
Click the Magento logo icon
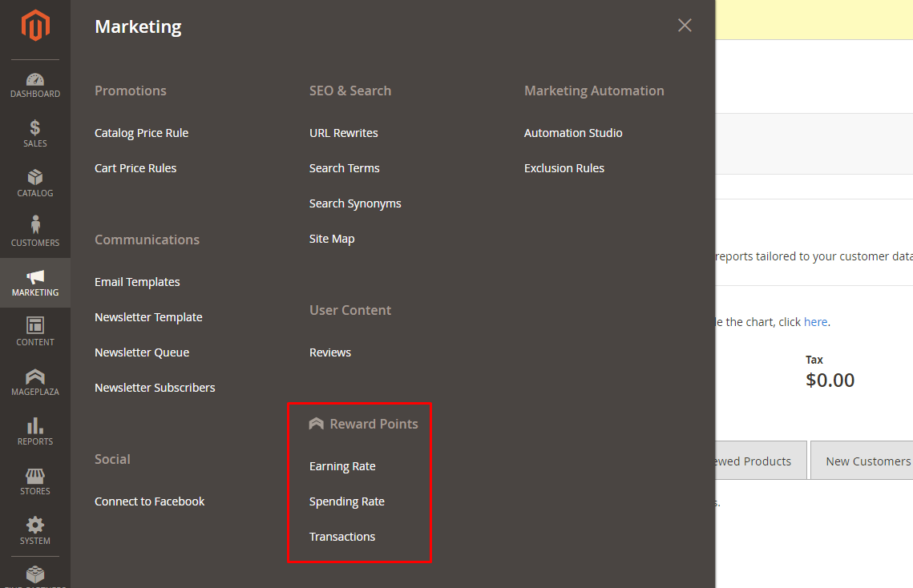tap(35, 26)
